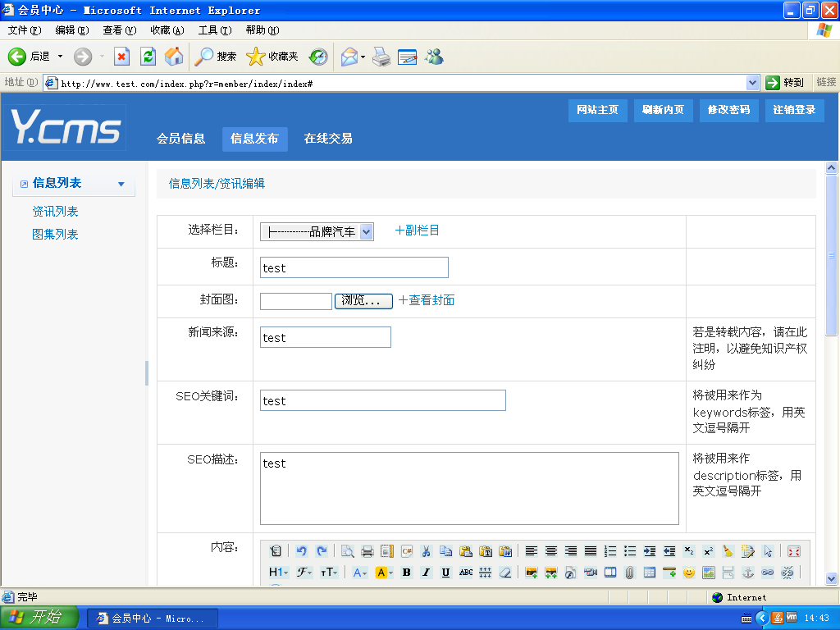The width and height of the screenshot is (840, 630).
Task: Open the font size (тT) dropdown
Action: pyautogui.click(x=329, y=572)
